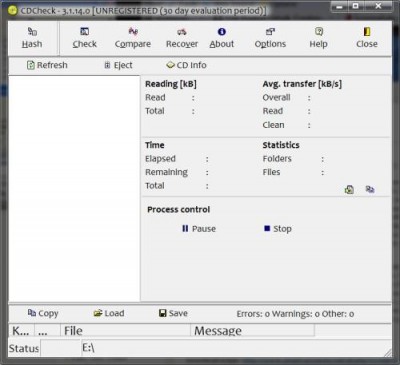Viewport: 400px width, 365px height.
Task: Show the About dialog
Action: point(222,38)
